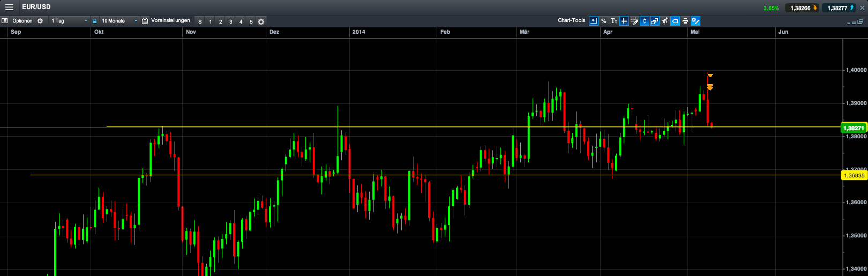
Task: Click the Feb month label
Action: (x=445, y=32)
